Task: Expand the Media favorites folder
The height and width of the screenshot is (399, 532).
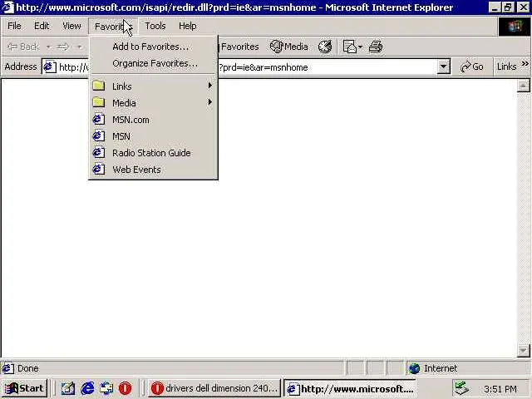Action: [x=153, y=103]
